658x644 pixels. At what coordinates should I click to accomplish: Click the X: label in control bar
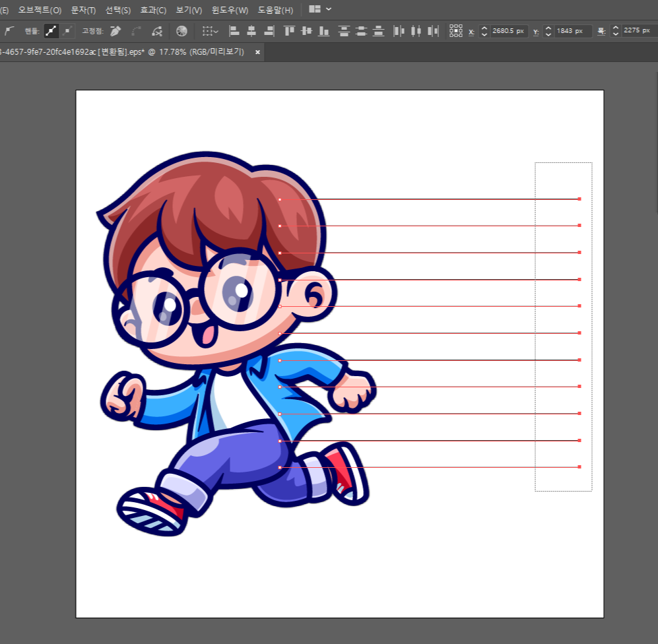click(x=471, y=32)
